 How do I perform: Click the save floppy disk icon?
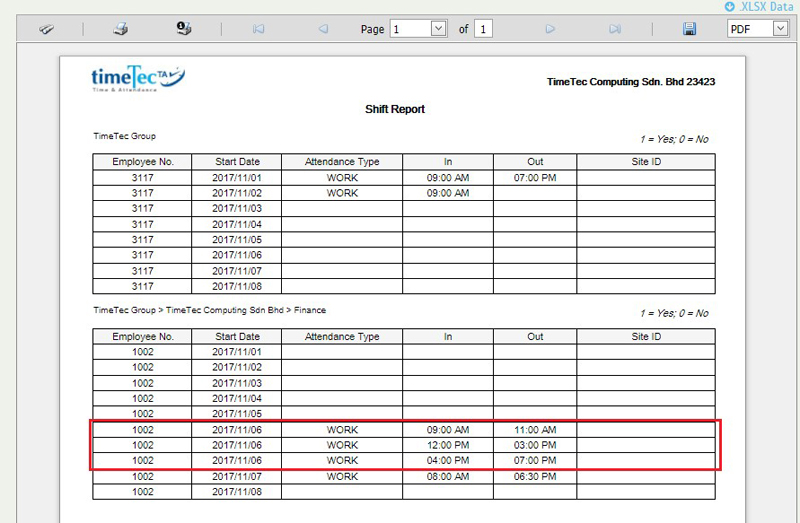pos(689,29)
